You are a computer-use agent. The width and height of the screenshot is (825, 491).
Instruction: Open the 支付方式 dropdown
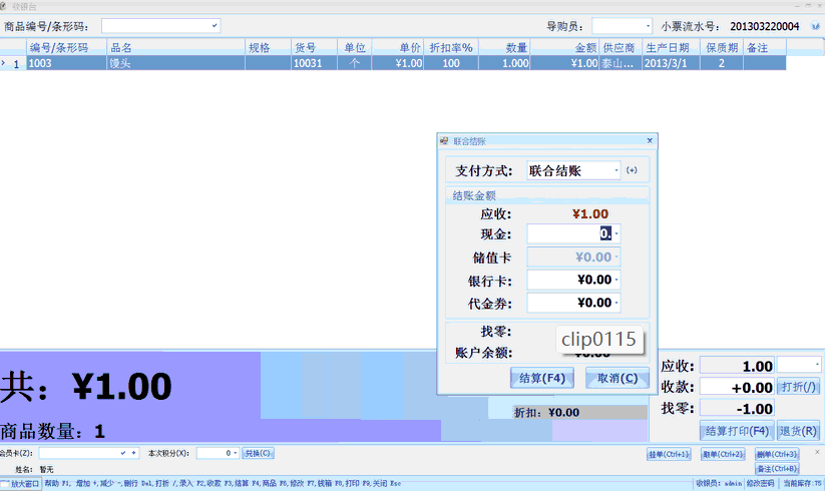click(615, 171)
